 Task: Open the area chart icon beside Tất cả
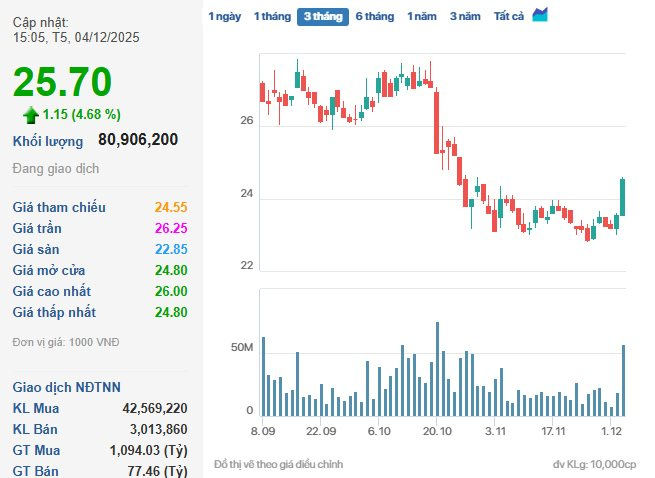[540, 15]
